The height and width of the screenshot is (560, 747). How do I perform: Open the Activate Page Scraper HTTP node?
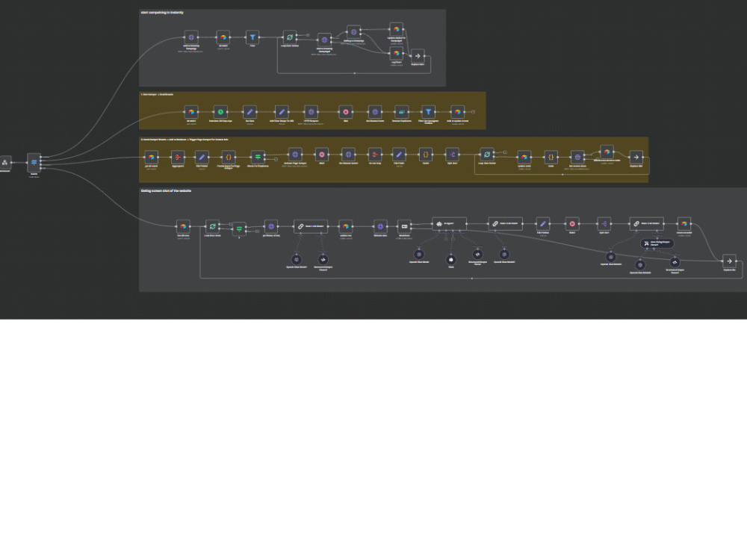point(295,155)
